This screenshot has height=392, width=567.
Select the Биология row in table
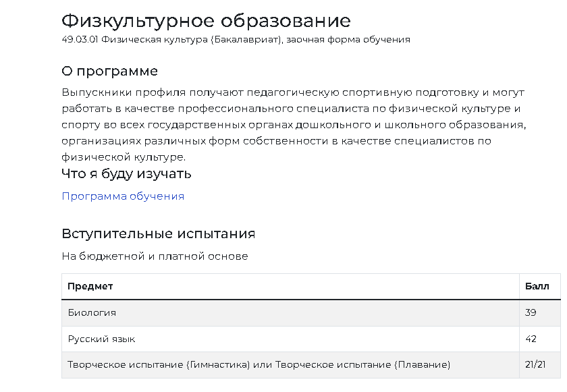coord(311,313)
